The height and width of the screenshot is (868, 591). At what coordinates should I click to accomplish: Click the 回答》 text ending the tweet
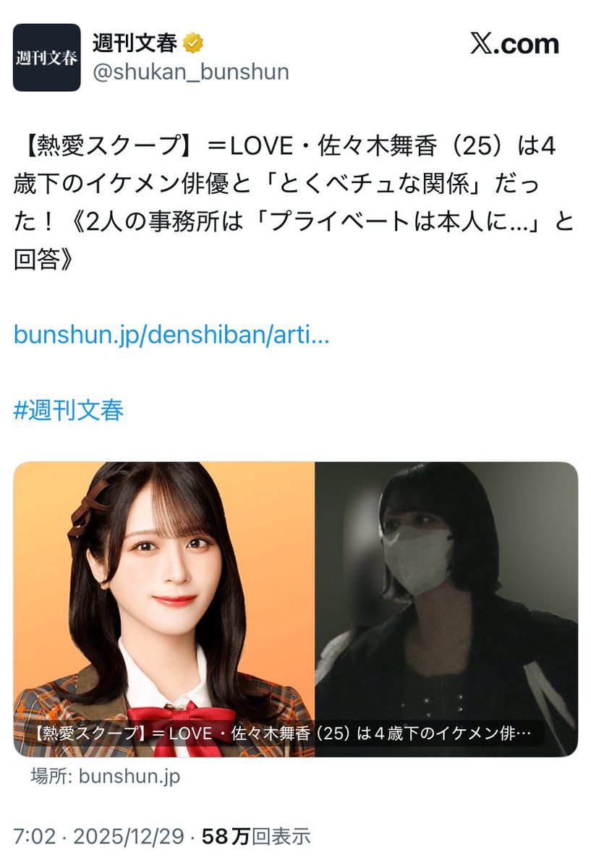tap(43, 260)
